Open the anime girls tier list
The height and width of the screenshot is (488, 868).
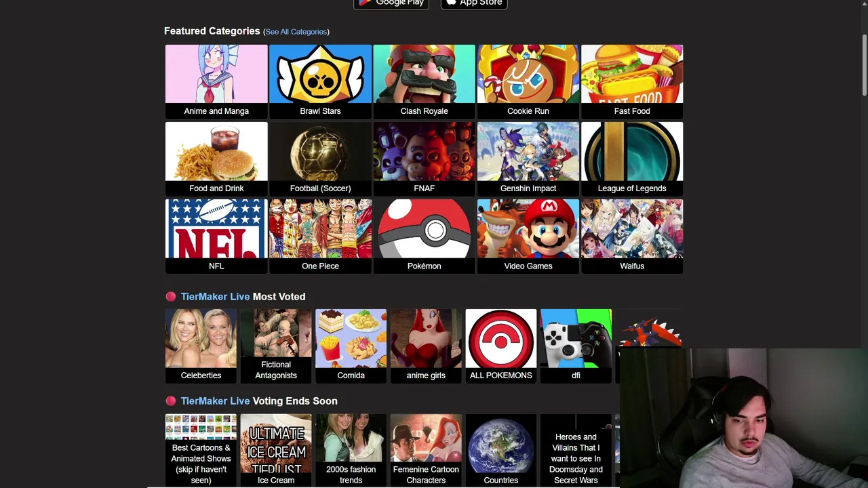point(426,346)
